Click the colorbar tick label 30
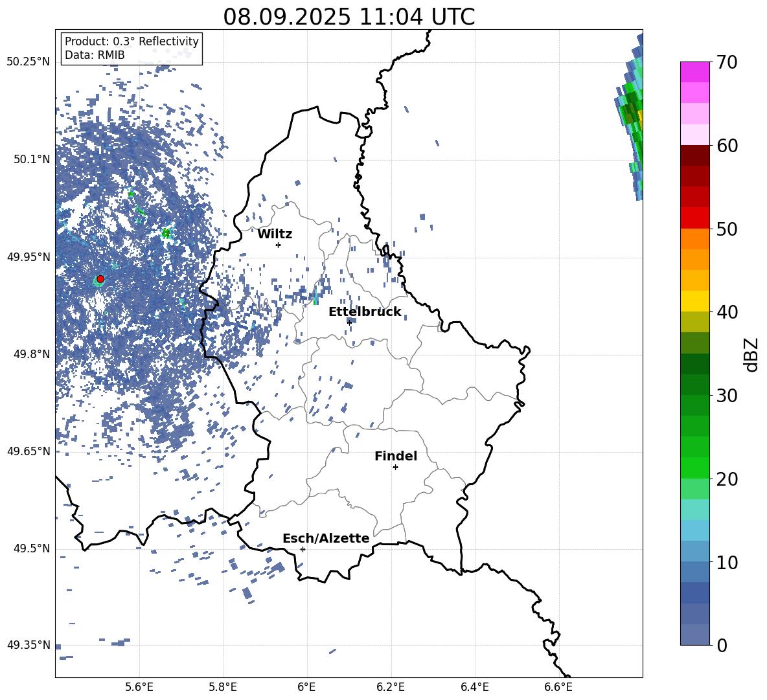767x700 pixels. click(x=727, y=396)
